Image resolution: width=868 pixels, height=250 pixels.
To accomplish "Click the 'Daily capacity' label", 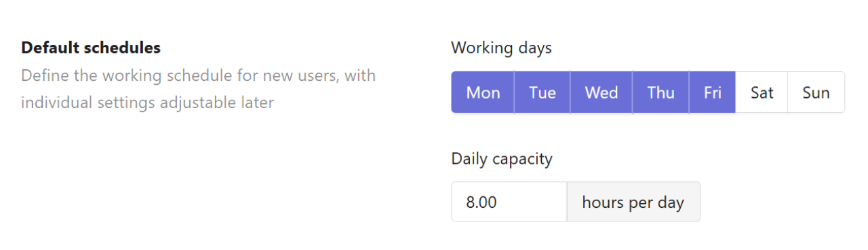I will coord(502,159).
